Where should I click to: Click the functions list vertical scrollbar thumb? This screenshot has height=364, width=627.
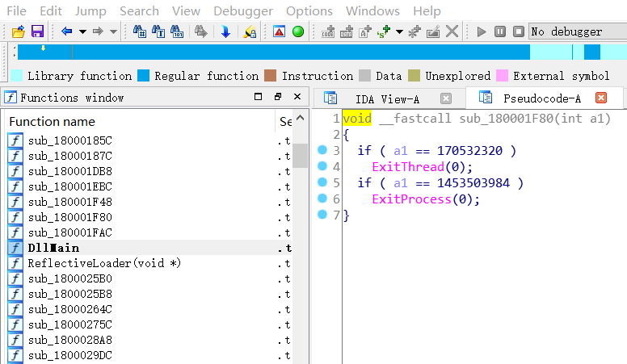[300, 156]
